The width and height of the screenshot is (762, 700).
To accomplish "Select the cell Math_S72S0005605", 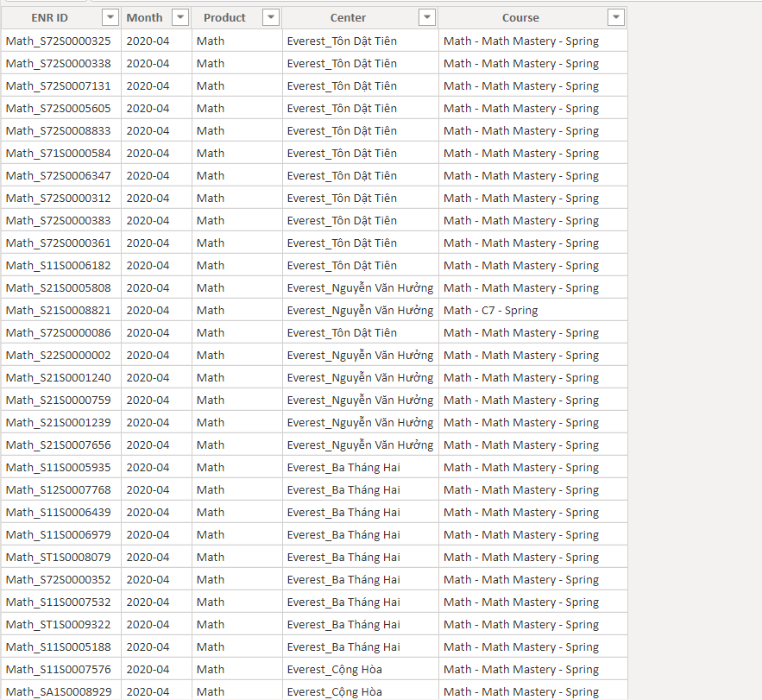I will [x=61, y=108].
